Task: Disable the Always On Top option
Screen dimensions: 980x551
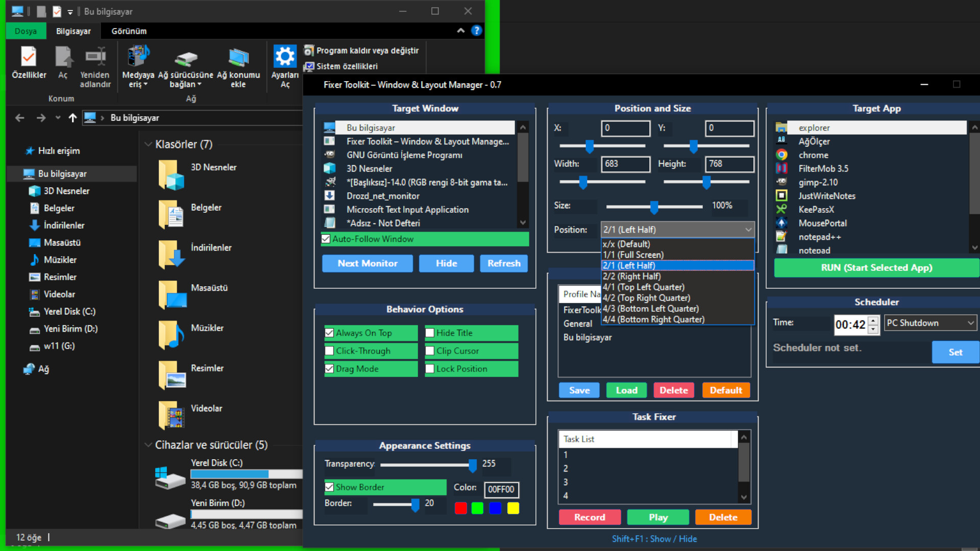Action: [x=329, y=333]
